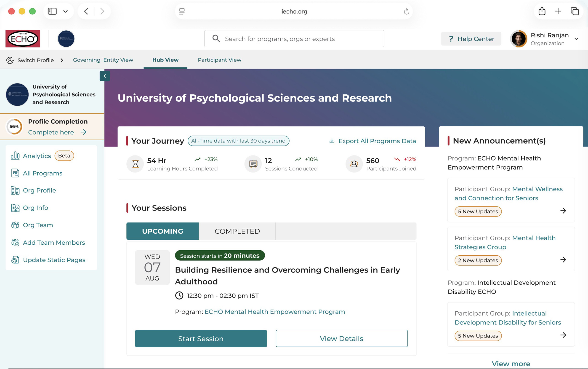Click the iecho.org address bar
Image resolution: width=588 pixels, height=369 pixels.
(x=294, y=11)
